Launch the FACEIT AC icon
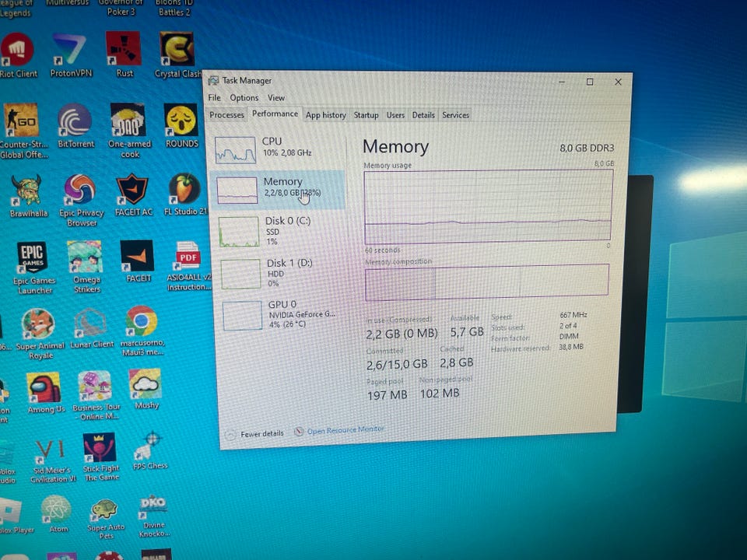 [x=133, y=194]
